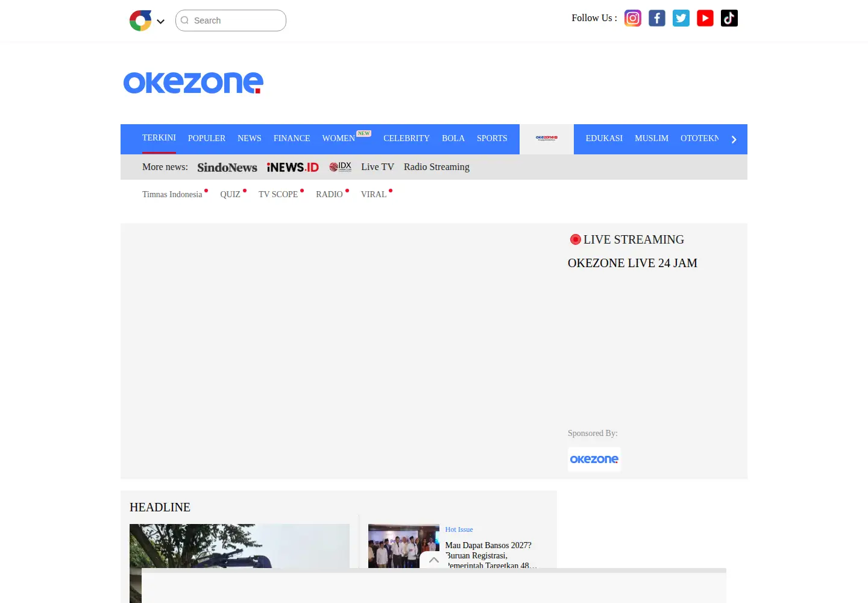The width and height of the screenshot is (868, 603).
Task: Open the FINANCE menu item
Action: (x=292, y=138)
